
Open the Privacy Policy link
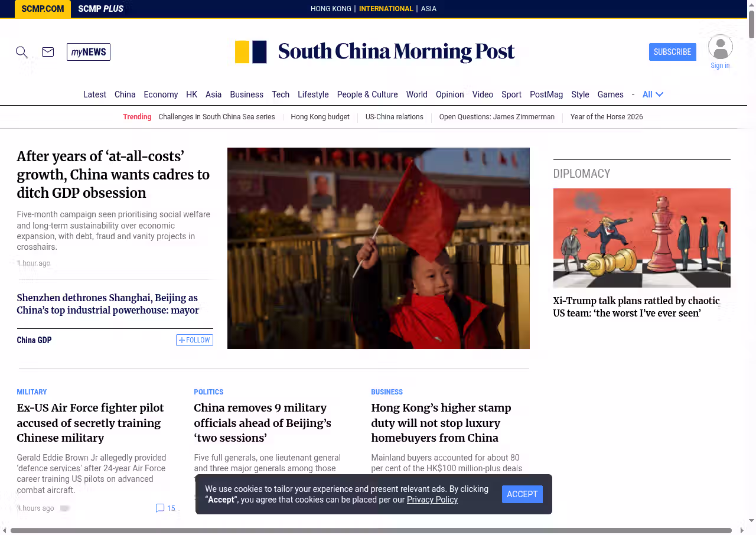[x=432, y=500]
